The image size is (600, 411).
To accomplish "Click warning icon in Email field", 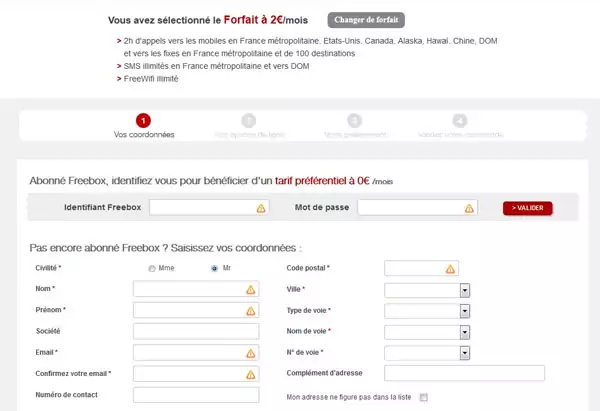I will click(250, 352).
